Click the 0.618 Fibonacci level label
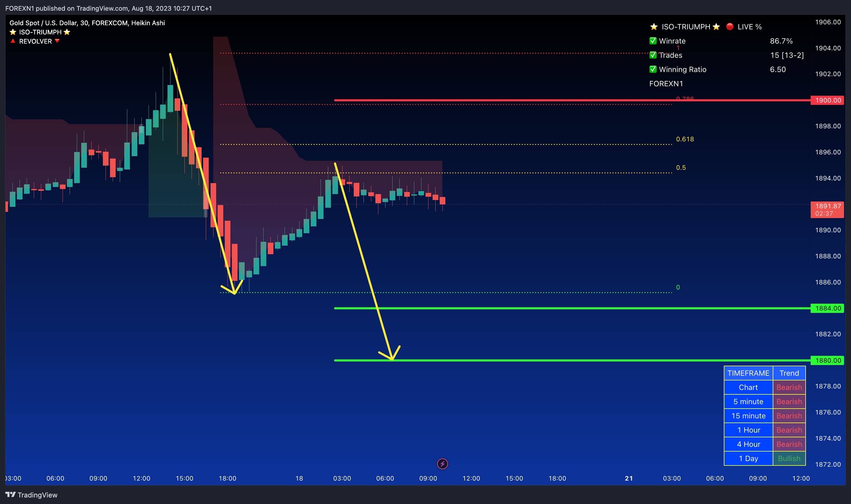The image size is (851, 504). tap(685, 139)
